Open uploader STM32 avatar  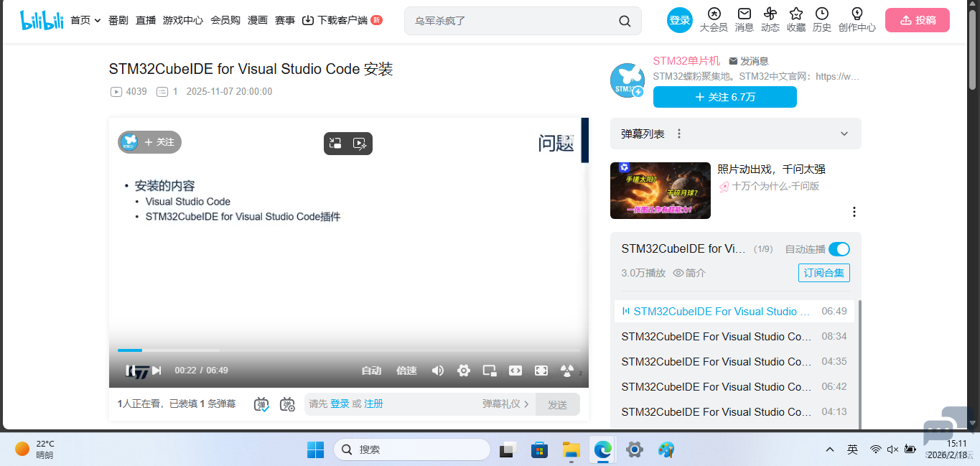[x=627, y=80]
